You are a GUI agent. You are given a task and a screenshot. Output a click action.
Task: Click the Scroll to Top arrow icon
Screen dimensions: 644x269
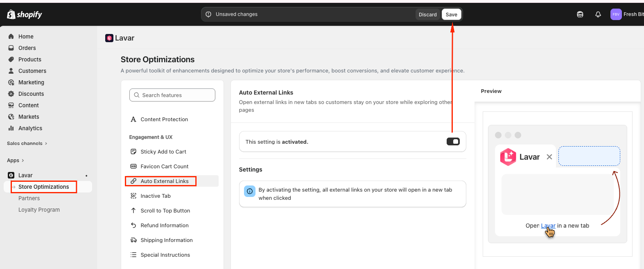tap(133, 210)
